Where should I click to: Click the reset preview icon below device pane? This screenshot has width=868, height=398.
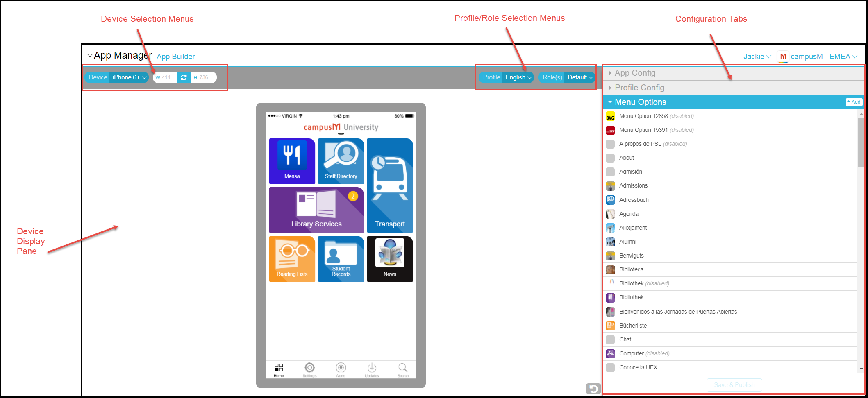593,389
